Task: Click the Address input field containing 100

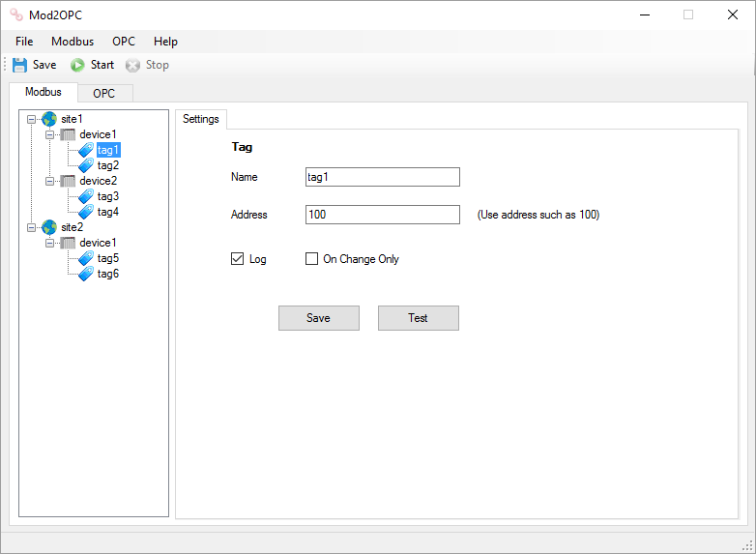Action: click(x=383, y=215)
